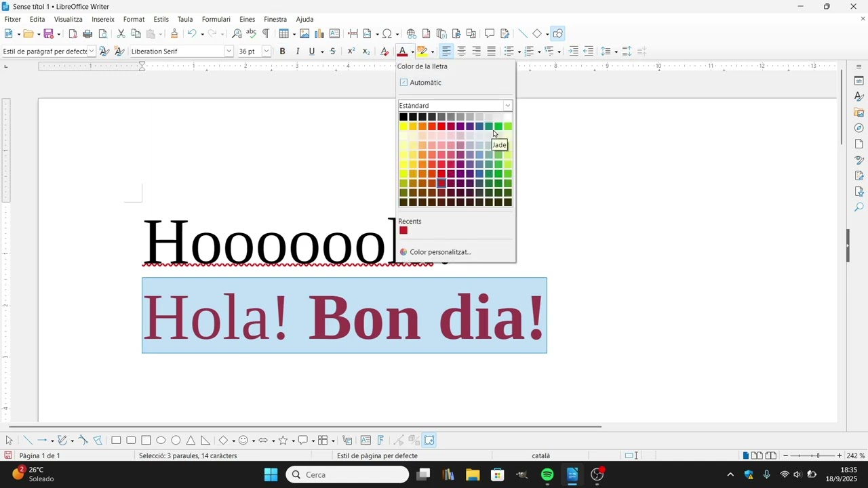Open the Estils menu
The height and width of the screenshot is (488, 868).
coord(161,20)
